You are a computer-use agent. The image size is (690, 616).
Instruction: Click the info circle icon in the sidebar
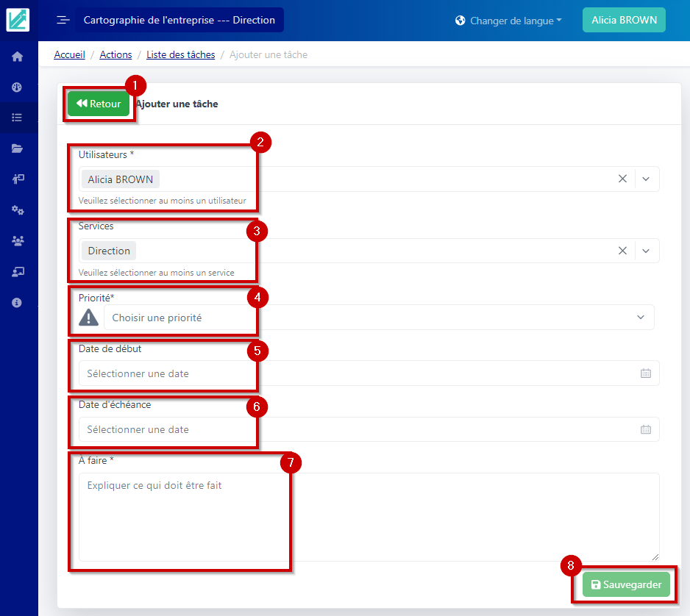(x=18, y=302)
